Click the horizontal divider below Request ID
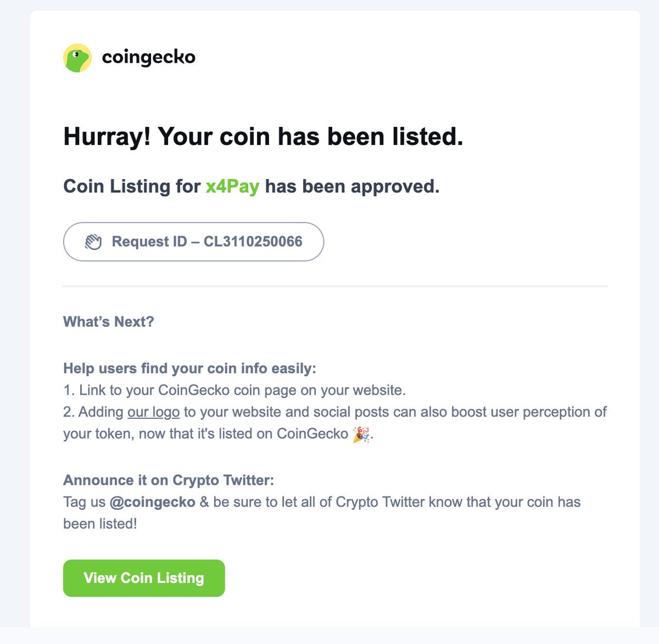The image size is (659, 644). pos(335,286)
